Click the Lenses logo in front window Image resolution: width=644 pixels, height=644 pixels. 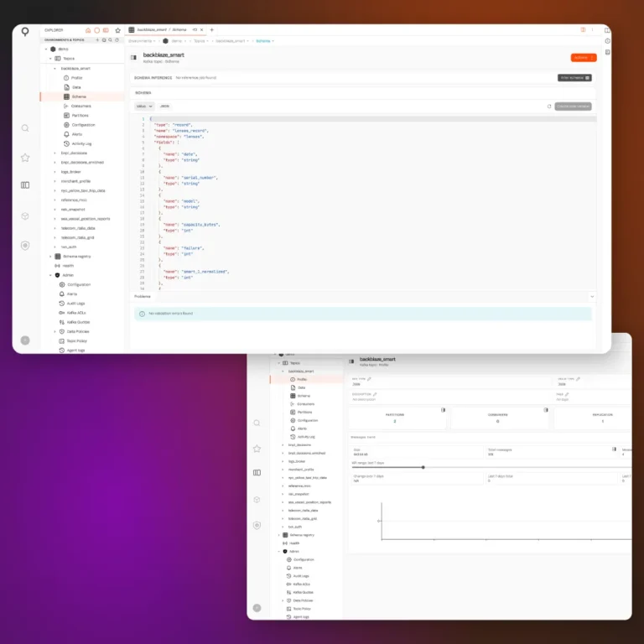pos(25,32)
